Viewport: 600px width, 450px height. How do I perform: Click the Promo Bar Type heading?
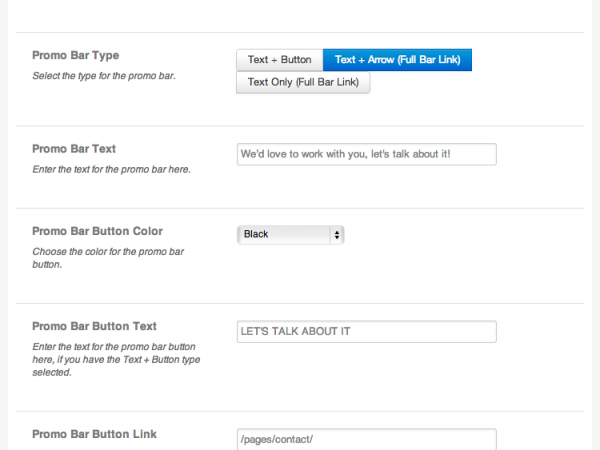point(75,55)
